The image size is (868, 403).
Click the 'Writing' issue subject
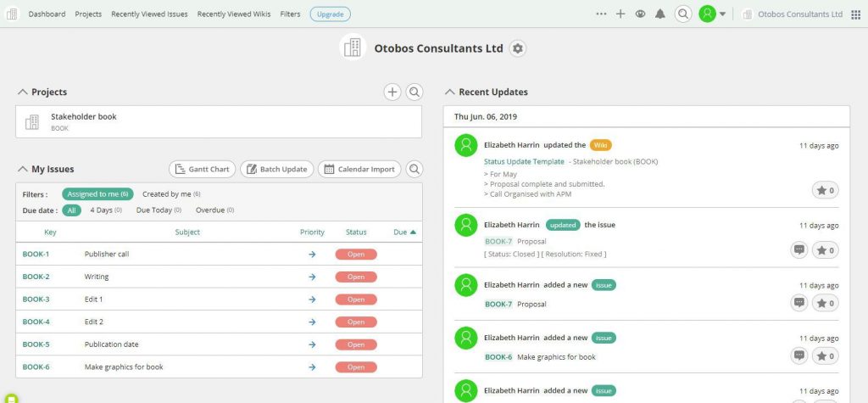tap(97, 277)
